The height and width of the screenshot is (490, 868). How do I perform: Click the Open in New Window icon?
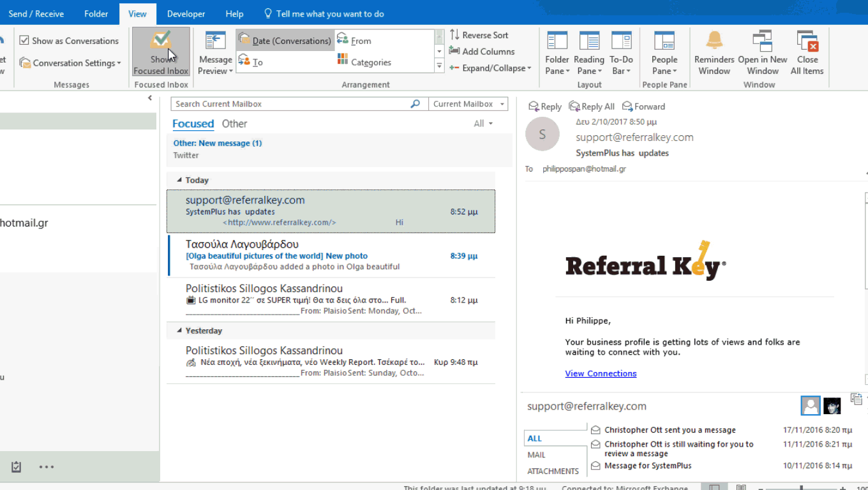pyautogui.click(x=763, y=41)
